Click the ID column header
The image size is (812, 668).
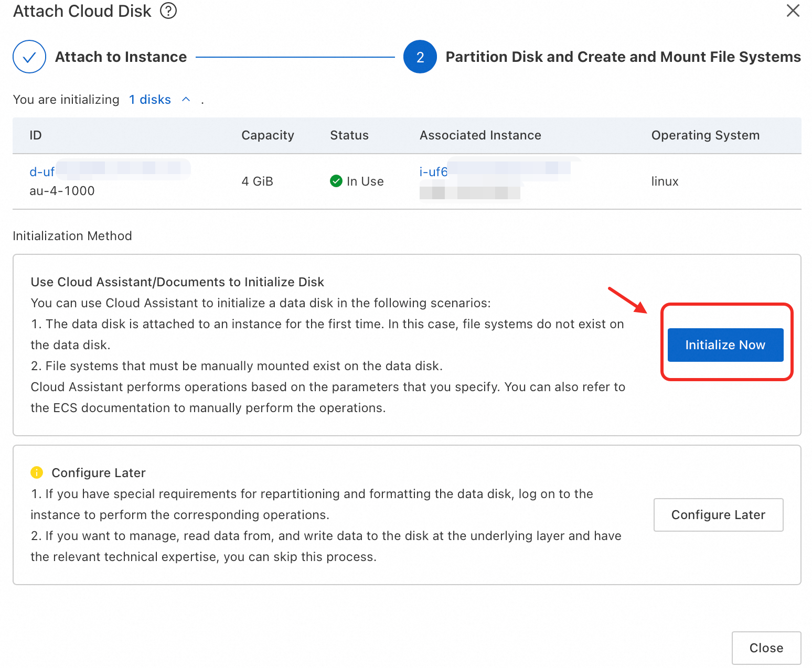tap(36, 135)
